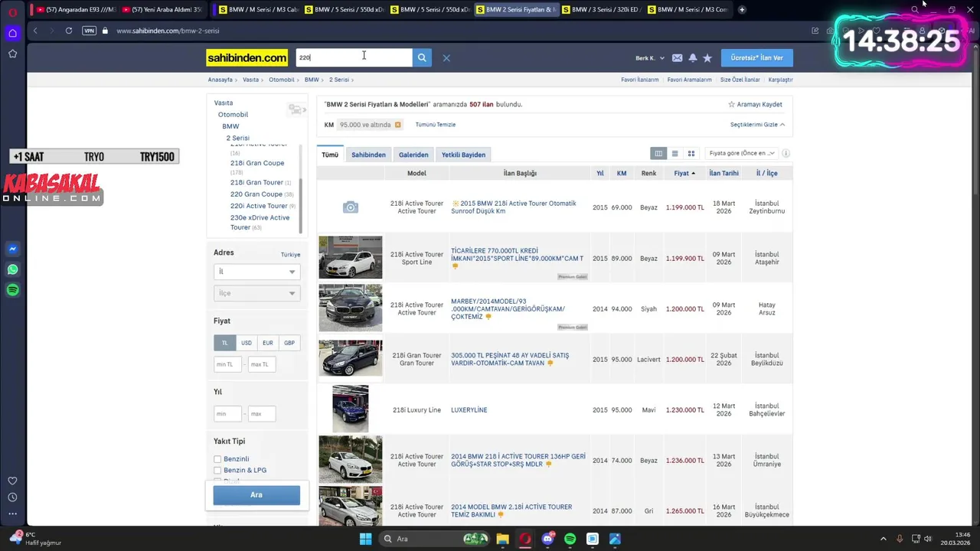Reload page with browser refresh icon
Viewport: 980px width, 551px height.
[x=69, y=31]
